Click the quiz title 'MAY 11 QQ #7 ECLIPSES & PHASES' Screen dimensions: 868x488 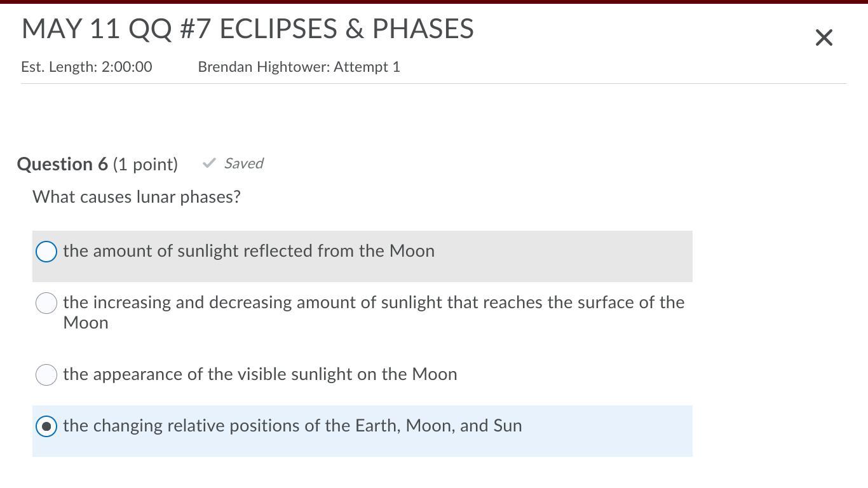pos(248,29)
